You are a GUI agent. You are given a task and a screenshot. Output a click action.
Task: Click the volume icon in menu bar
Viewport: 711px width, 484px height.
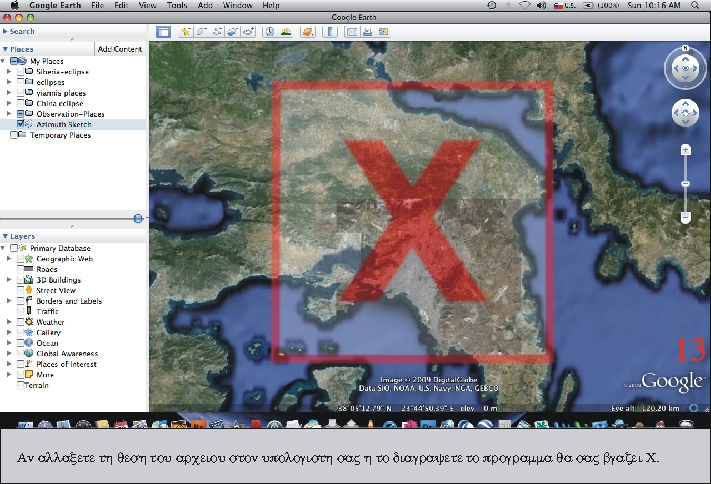click(x=541, y=5)
